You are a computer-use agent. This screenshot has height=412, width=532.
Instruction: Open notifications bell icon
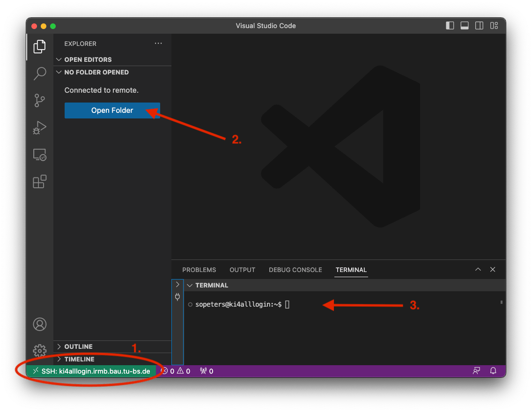[x=493, y=371]
